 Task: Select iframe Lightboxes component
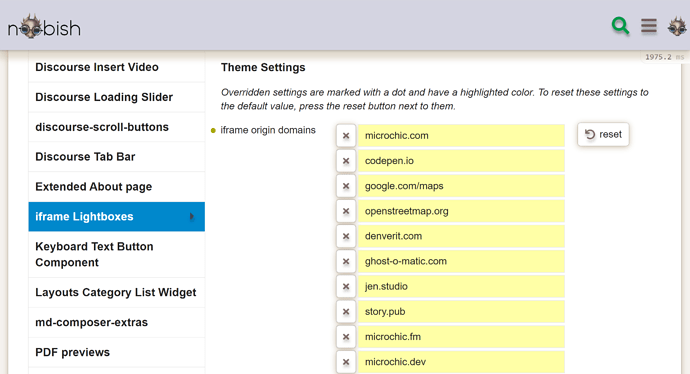(117, 216)
